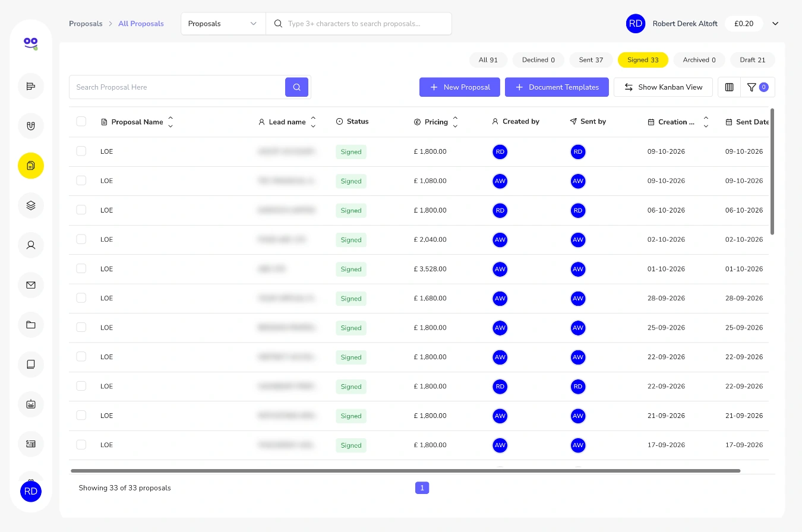Switch to the All 91 filter tab
This screenshot has height=532, width=802.
click(488, 60)
